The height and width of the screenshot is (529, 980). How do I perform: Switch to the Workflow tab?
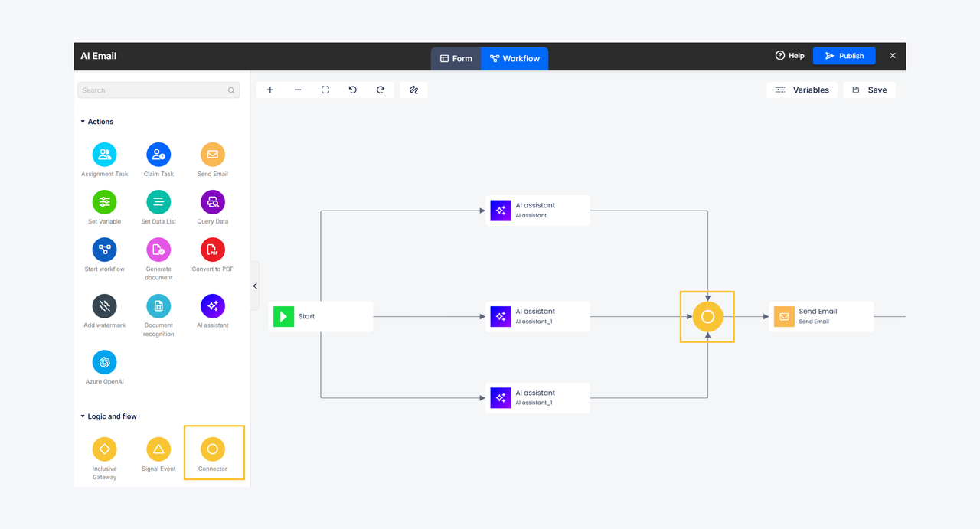pyautogui.click(x=514, y=58)
